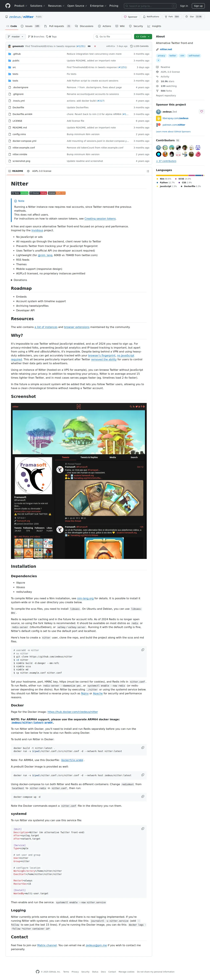Image resolution: width=210 pixels, height=980 pixels.
Task: Open the docker-compose.yml file
Action: click(24, 141)
